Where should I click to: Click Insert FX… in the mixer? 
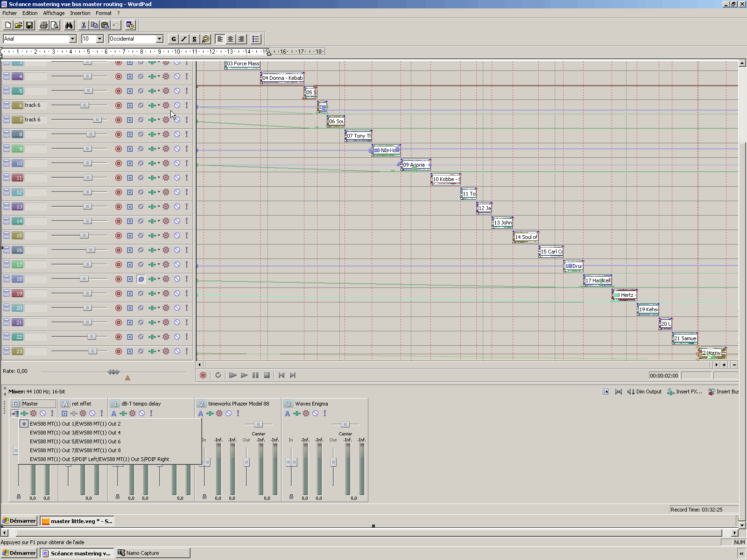pos(684,392)
